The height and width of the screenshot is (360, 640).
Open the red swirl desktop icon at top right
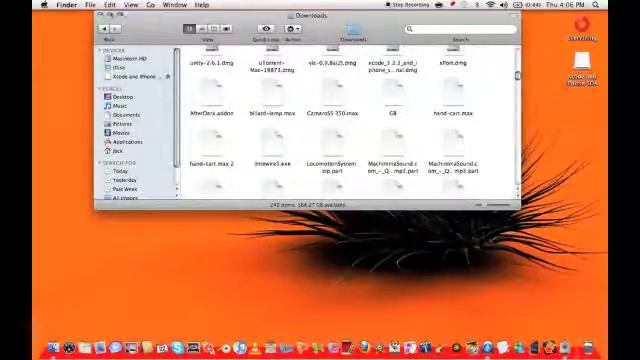582,24
